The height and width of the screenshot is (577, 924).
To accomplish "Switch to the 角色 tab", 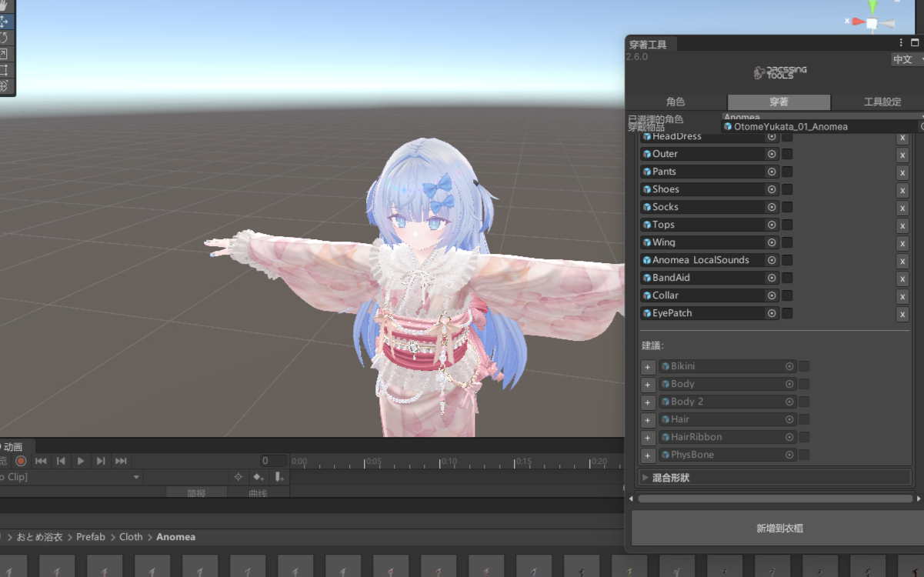I will pyautogui.click(x=675, y=102).
